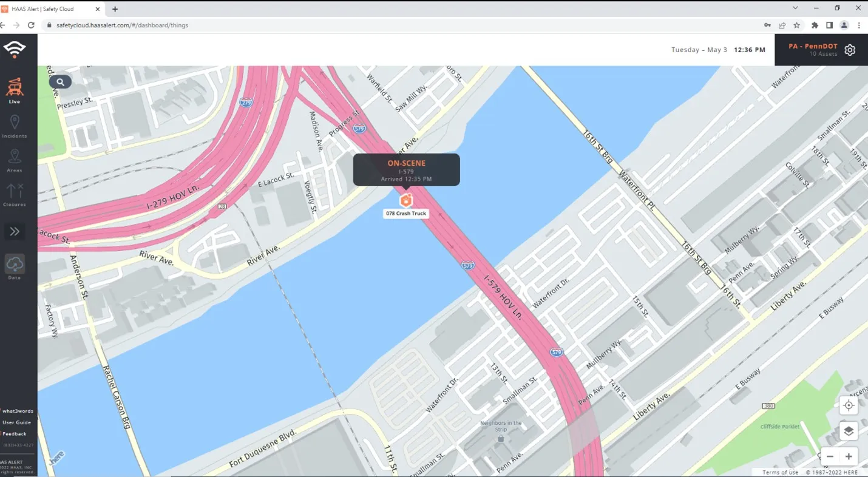Click the Fort Duquesne Blvd. label

tap(263, 448)
